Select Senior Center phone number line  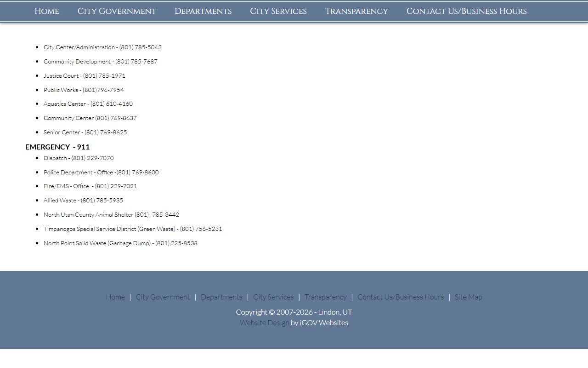coord(85,132)
